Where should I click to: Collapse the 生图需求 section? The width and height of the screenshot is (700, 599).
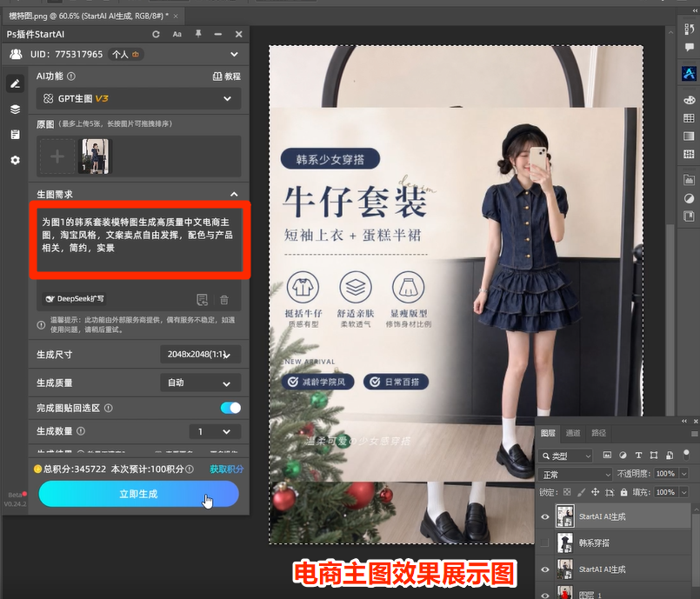pyautogui.click(x=234, y=194)
